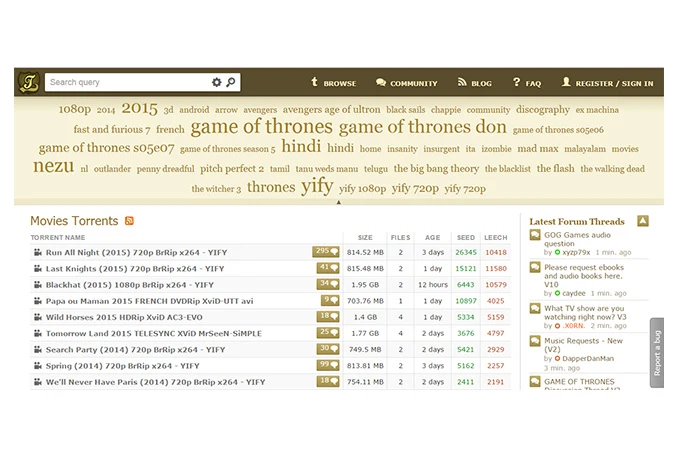Open Papa ou Maman 2015 FRENCH torrent

(x=150, y=301)
